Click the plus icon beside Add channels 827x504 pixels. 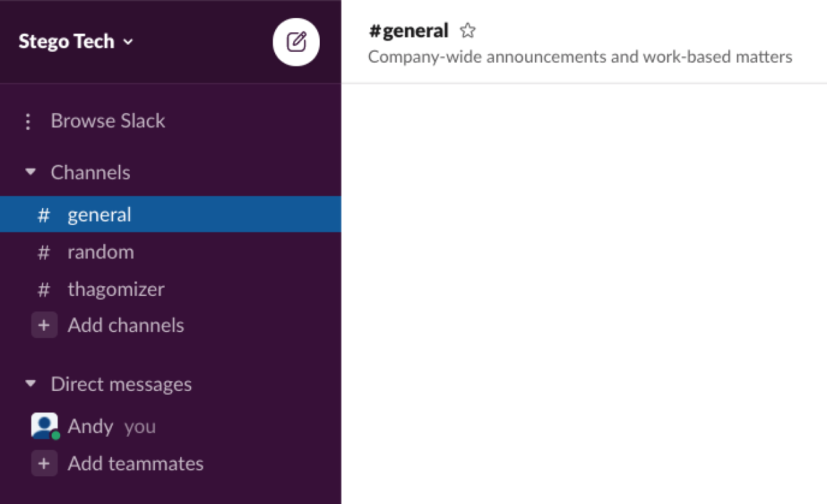click(44, 325)
